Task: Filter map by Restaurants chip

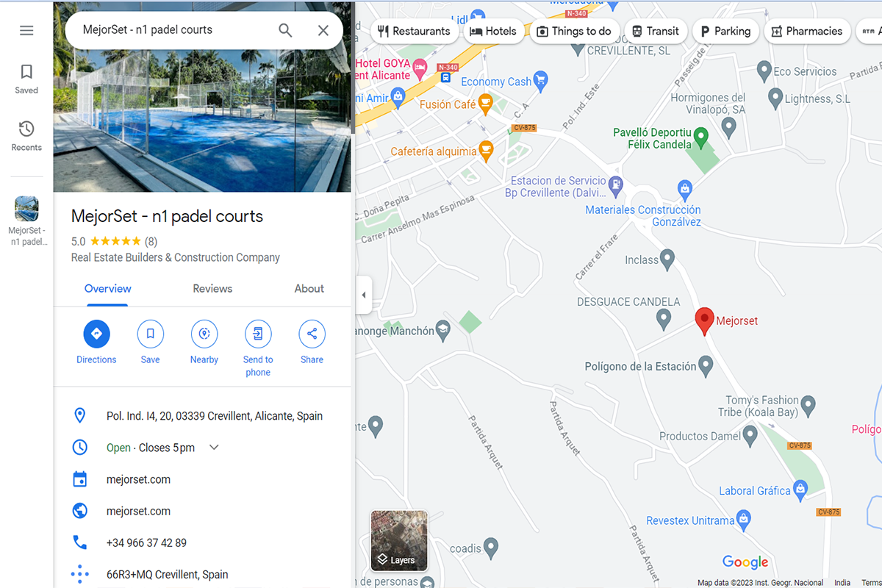Action: (414, 31)
